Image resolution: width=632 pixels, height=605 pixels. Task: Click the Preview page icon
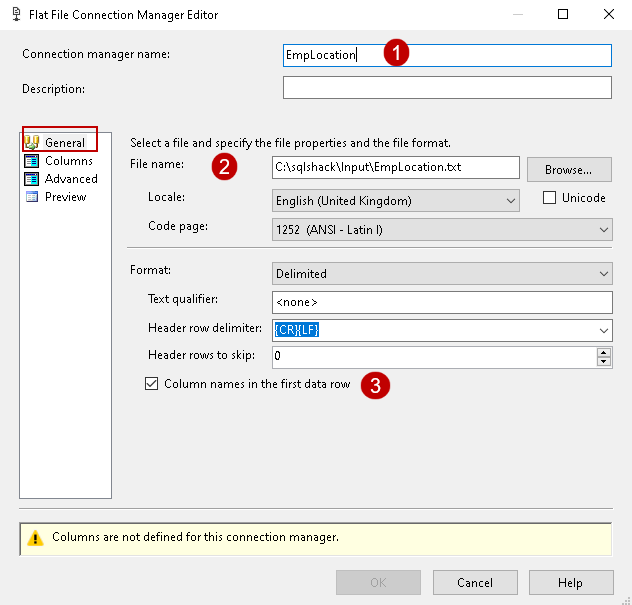[x=32, y=197]
